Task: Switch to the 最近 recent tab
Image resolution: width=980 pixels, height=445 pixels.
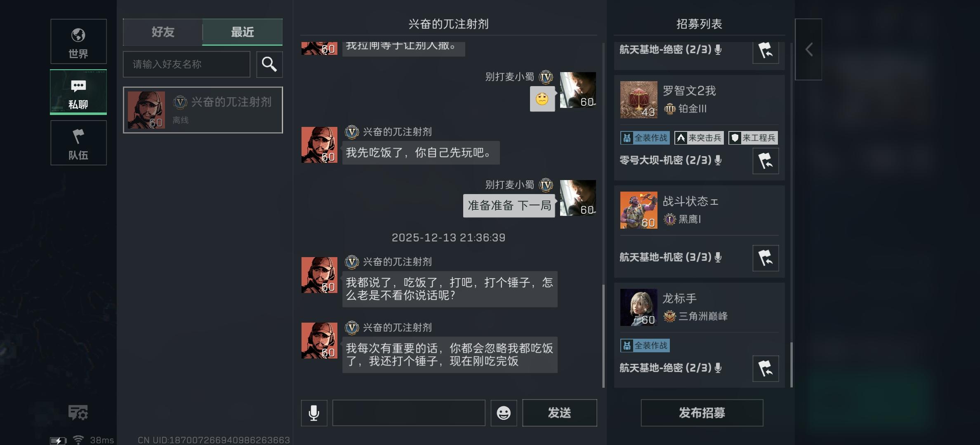Action: click(242, 32)
